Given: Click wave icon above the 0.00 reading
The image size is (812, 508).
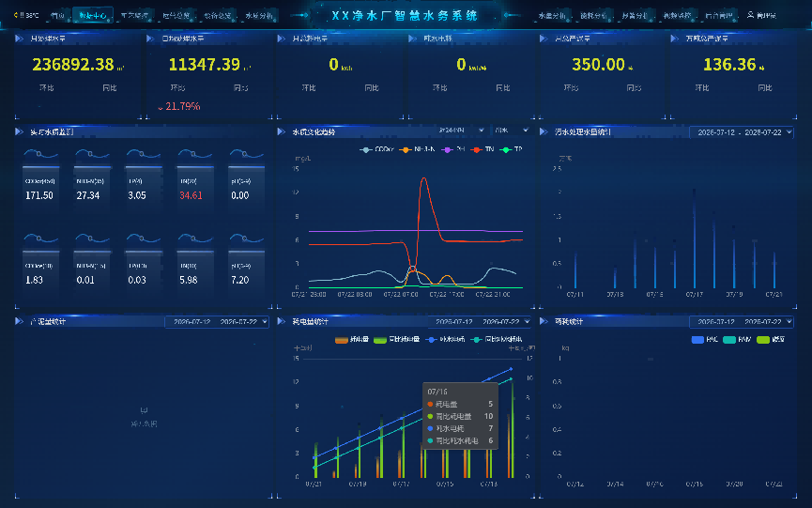Looking at the screenshot, I should click(247, 154).
